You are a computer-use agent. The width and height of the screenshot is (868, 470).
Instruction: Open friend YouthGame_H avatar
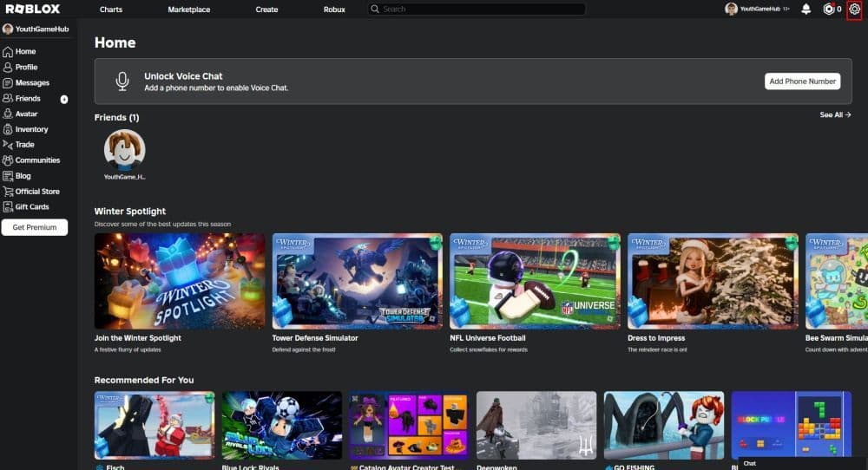click(x=124, y=149)
